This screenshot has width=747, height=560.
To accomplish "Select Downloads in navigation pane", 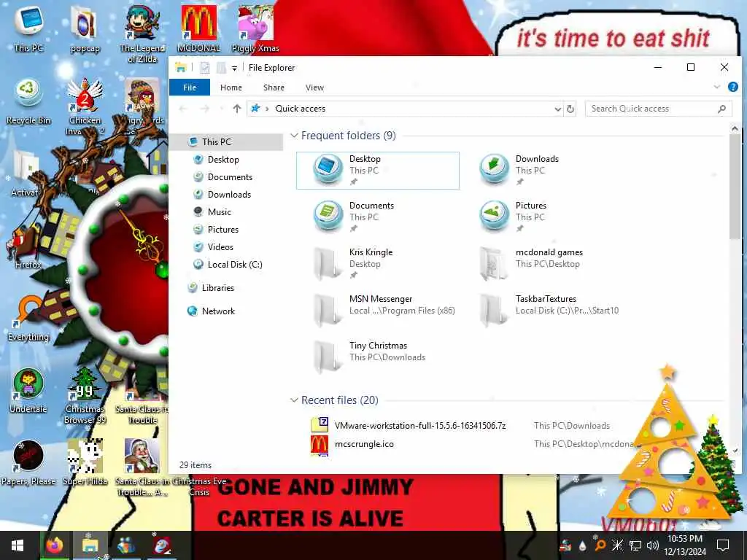I will click(226, 195).
